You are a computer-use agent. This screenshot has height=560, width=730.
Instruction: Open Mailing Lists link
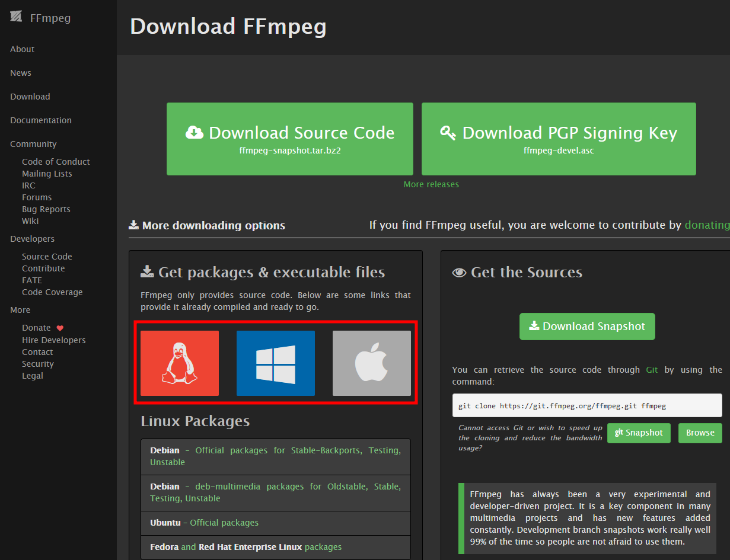coord(47,174)
